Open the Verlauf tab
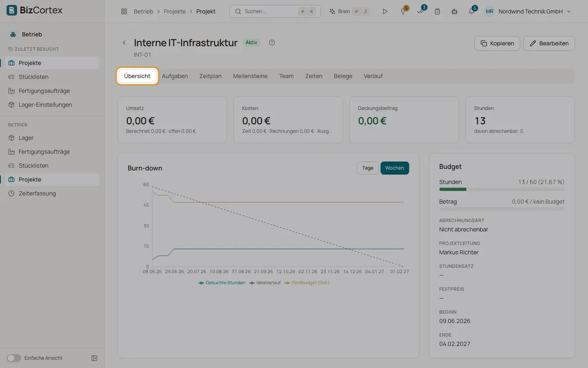 (373, 76)
